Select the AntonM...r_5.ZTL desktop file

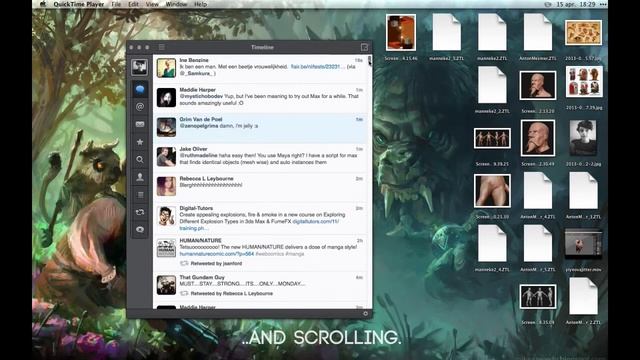pyautogui.click(x=538, y=243)
